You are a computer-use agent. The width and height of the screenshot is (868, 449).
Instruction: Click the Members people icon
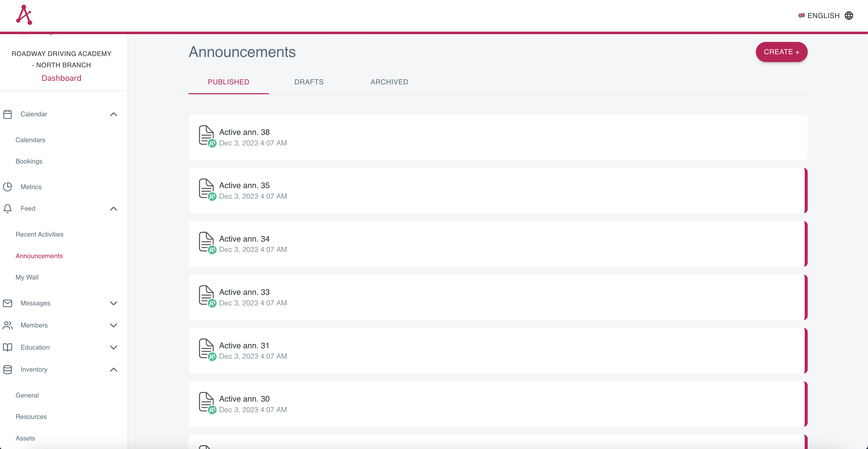(x=7, y=325)
